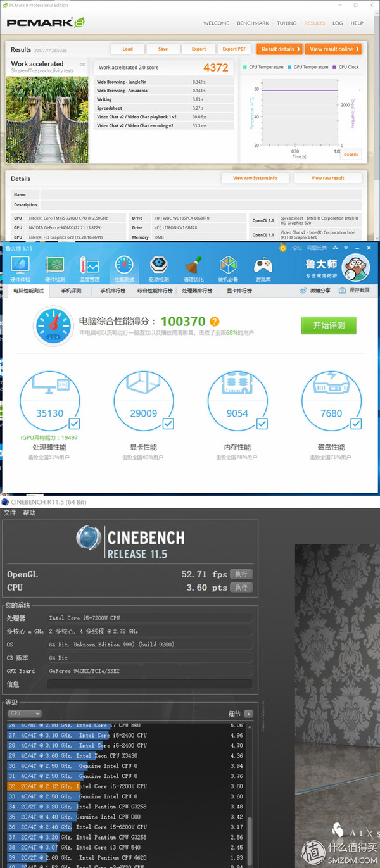The height and width of the screenshot is (868, 380).
Task: Click the 论坛 forum link in Ludashi title bar
Action: 297,248
